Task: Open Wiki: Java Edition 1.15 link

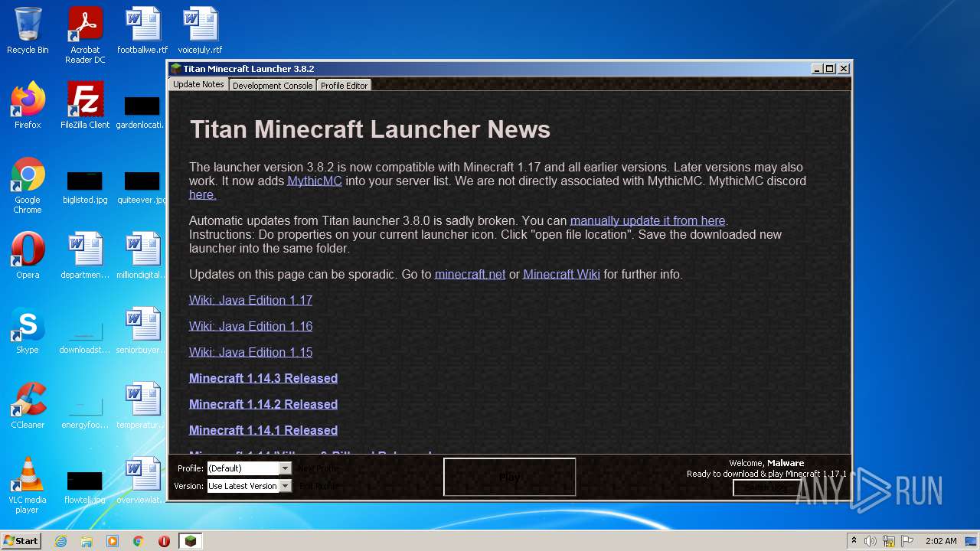Action: point(250,352)
